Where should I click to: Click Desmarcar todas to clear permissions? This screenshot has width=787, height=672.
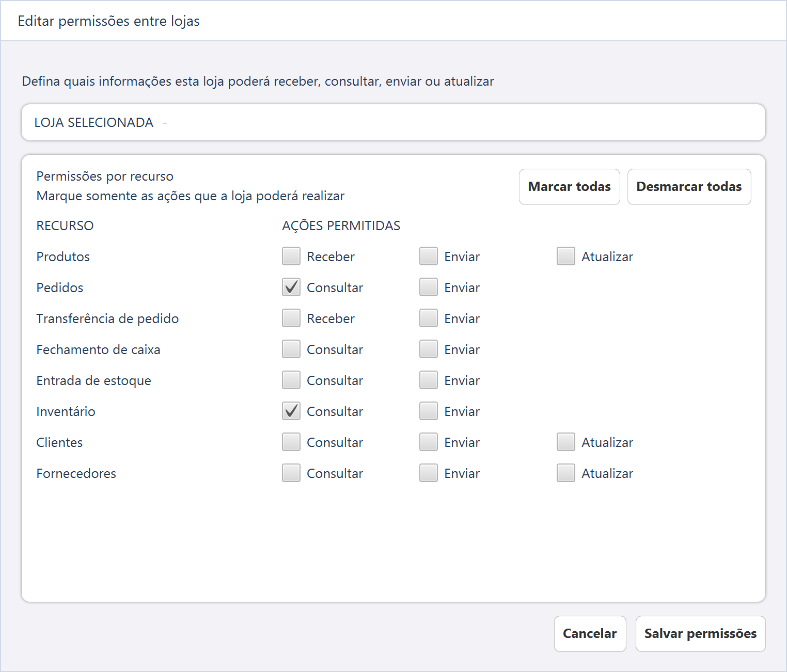689,187
